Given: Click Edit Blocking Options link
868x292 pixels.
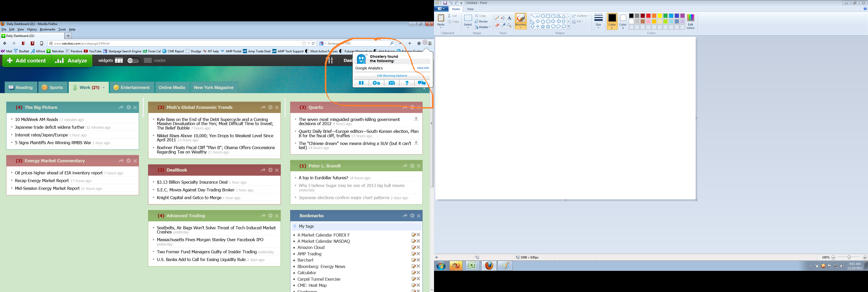Looking at the screenshot, I should [392, 76].
